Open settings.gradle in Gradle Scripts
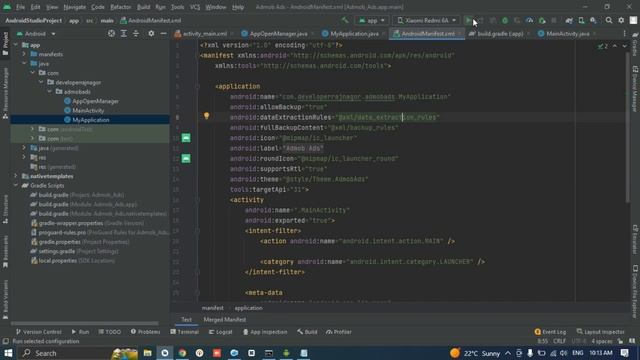 click(74, 251)
